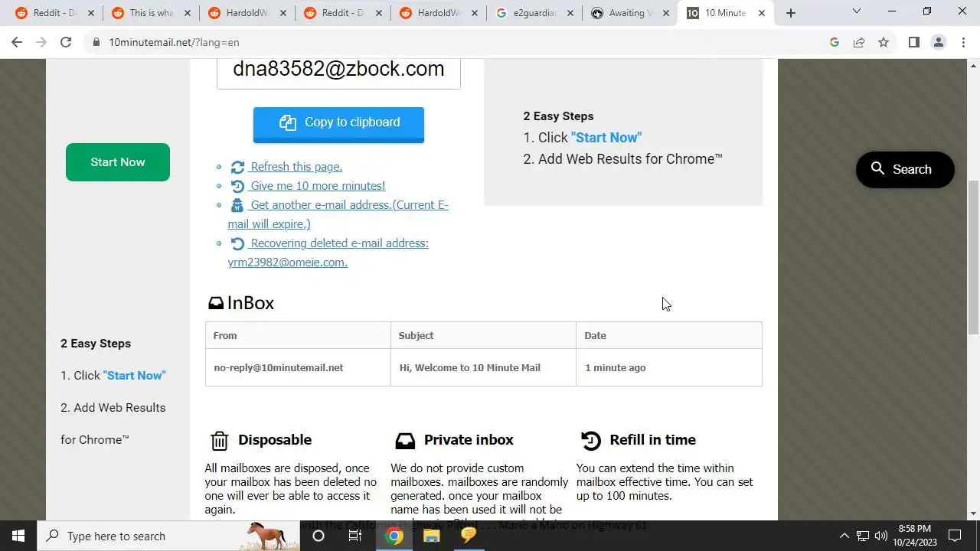980x551 pixels.
Task: Open 'Hi, Welcome to 10 Minute Mail' subject
Action: click(470, 368)
